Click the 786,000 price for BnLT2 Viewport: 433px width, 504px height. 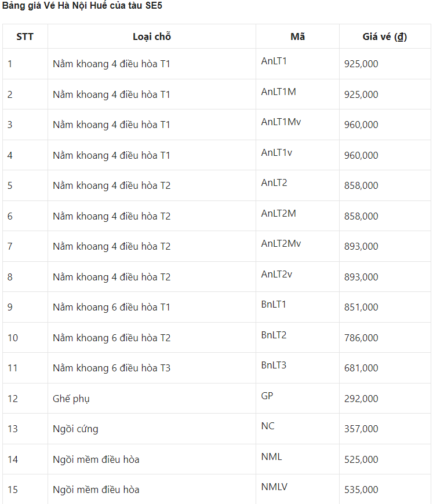tap(361, 338)
